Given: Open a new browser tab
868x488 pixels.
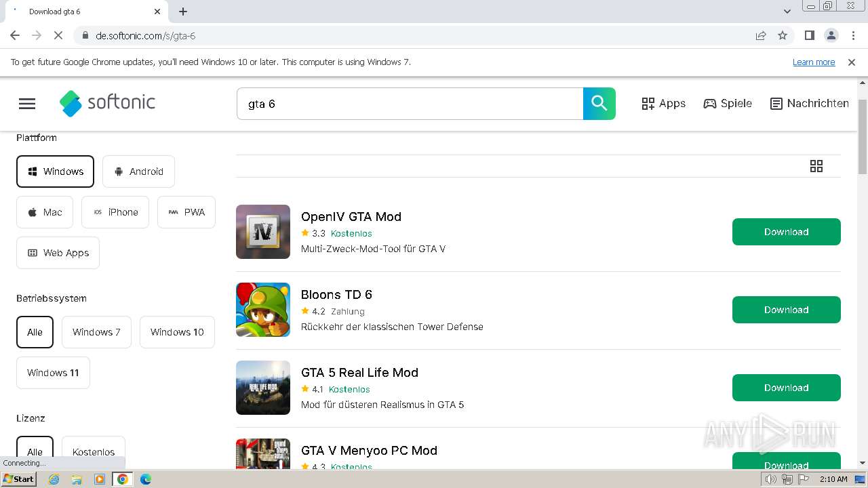Looking at the screenshot, I should click(x=183, y=12).
